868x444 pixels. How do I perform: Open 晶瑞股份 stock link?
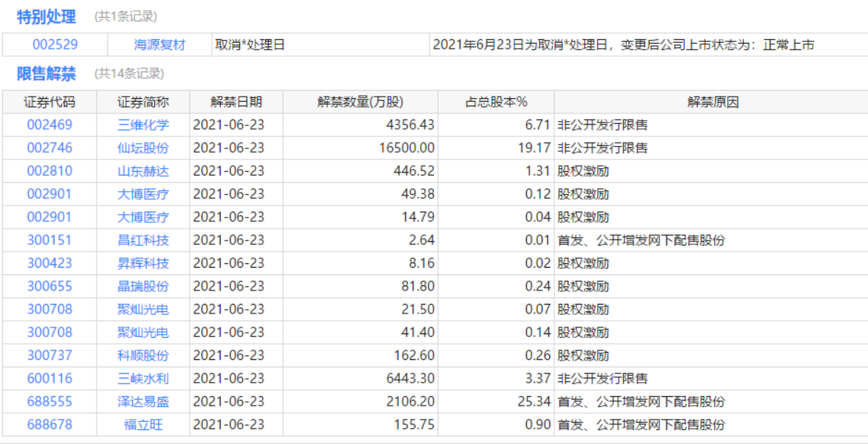[x=143, y=286]
